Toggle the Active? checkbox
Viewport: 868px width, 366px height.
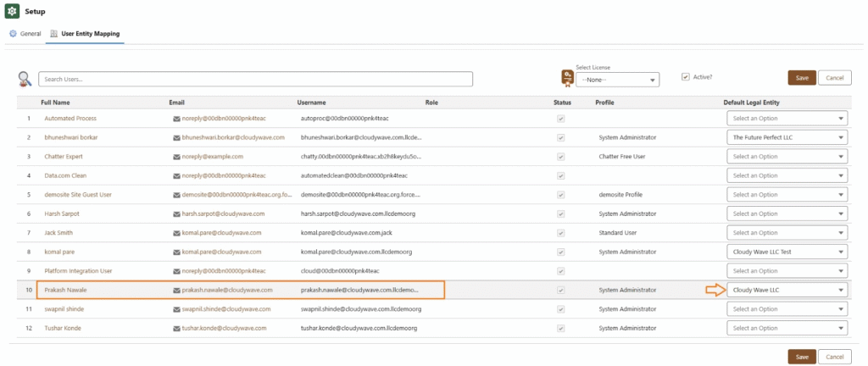pyautogui.click(x=685, y=77)
